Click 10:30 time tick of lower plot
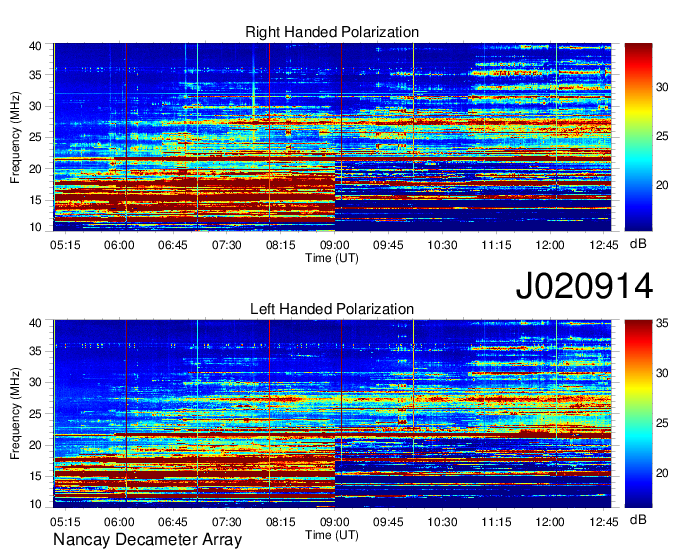This screenshot has width=680, height=552. 442,522
